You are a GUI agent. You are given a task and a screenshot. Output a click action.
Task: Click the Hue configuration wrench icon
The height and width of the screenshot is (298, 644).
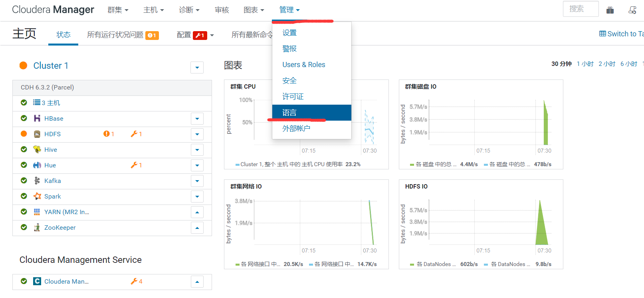[134, 165]
